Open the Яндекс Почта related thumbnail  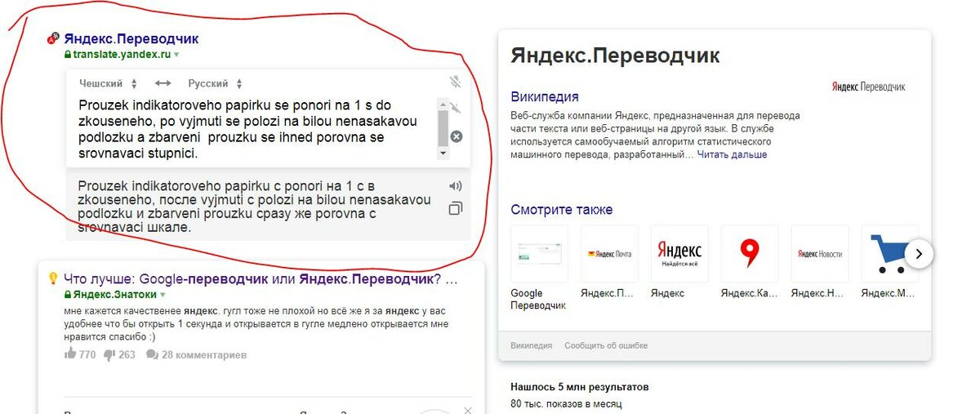click(x=609, y=254)
